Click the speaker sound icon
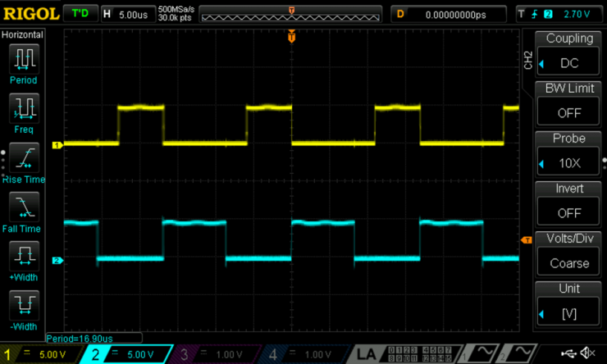 point(588,353)
